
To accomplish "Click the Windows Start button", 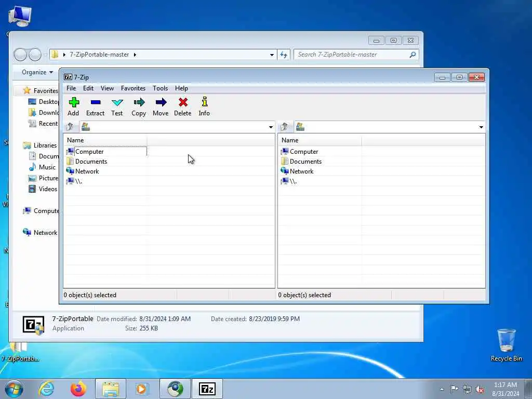I will 14,389.
